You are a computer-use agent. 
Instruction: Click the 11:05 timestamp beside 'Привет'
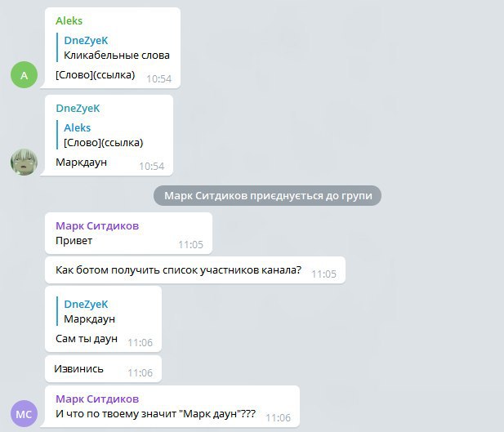click(190, 245)
